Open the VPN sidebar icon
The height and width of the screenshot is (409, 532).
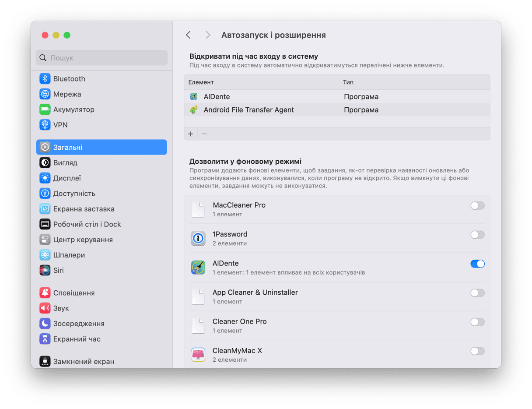(45, 125)
